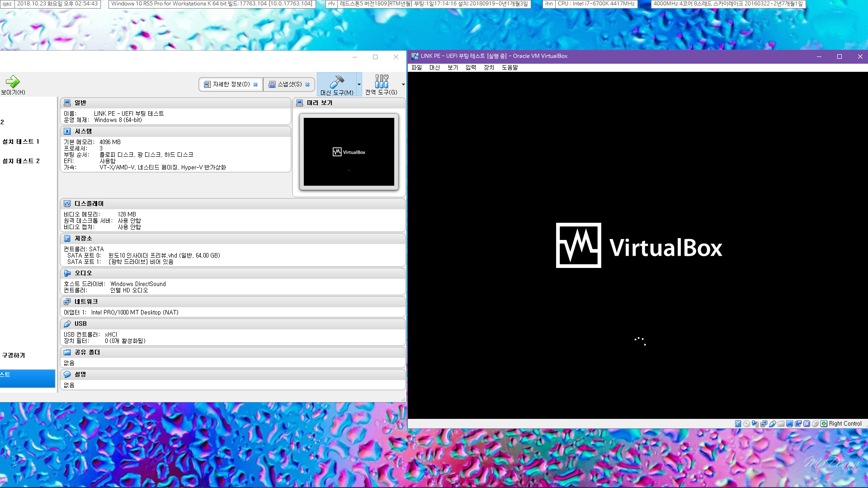The height and width of the screenshot is (488, 868).
Task: Click the Right Control host key label
Action: pos(845,423)
